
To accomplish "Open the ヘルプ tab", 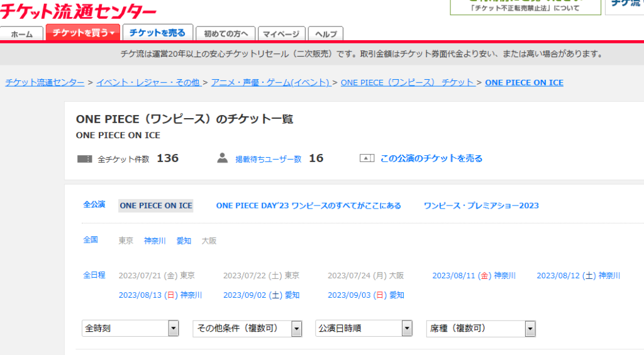I will tap(326, 34).
